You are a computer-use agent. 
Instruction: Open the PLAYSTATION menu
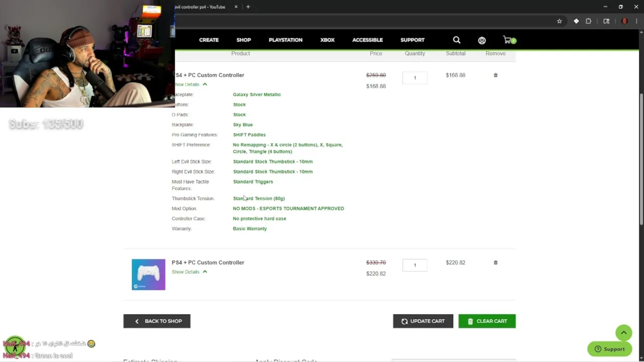click(x=285, y=40)
